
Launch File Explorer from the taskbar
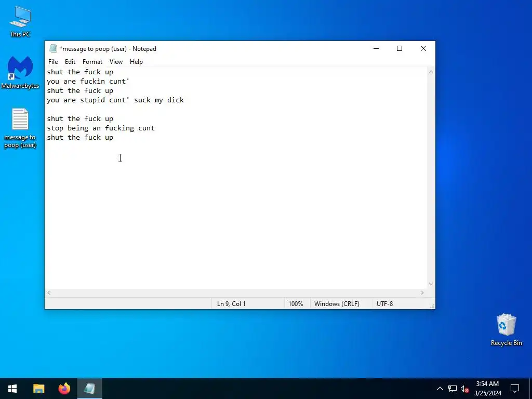coord(38,389)
